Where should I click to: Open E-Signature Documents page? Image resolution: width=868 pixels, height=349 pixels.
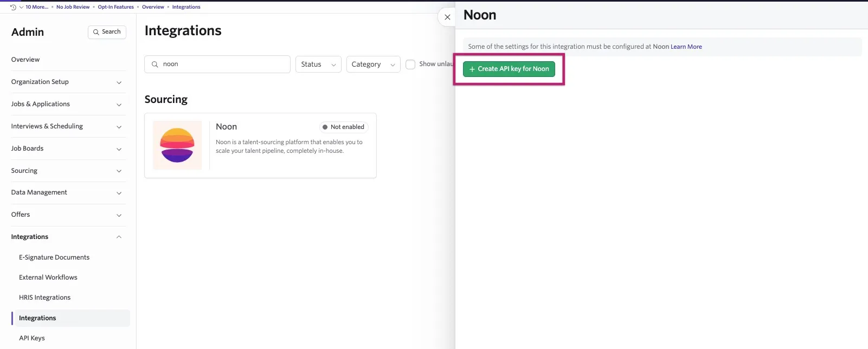pos(54,257)
